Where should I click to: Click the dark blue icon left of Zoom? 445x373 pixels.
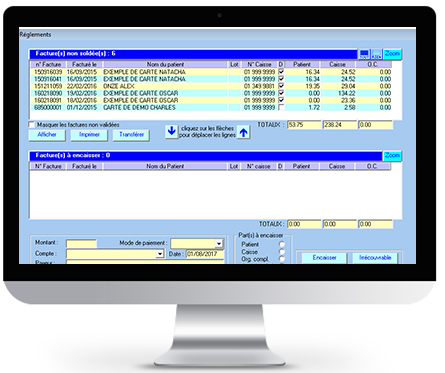click(x=364, y=54)
